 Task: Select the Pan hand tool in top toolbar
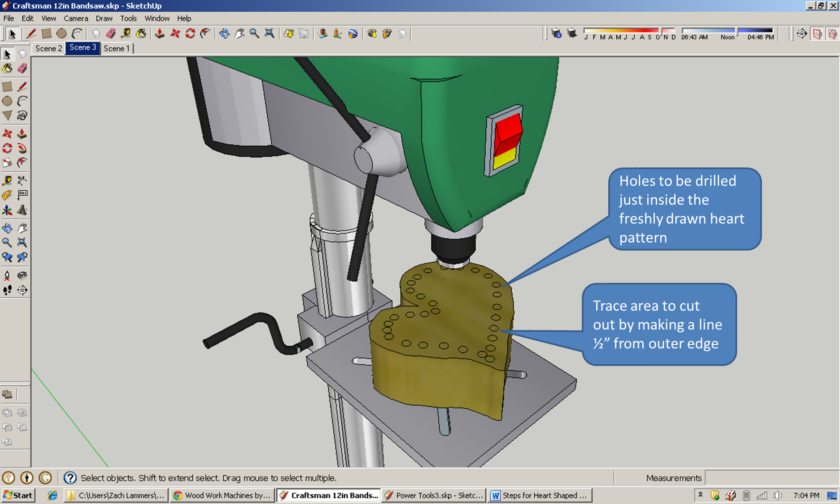pyautogui.click(x=239, y=34)
